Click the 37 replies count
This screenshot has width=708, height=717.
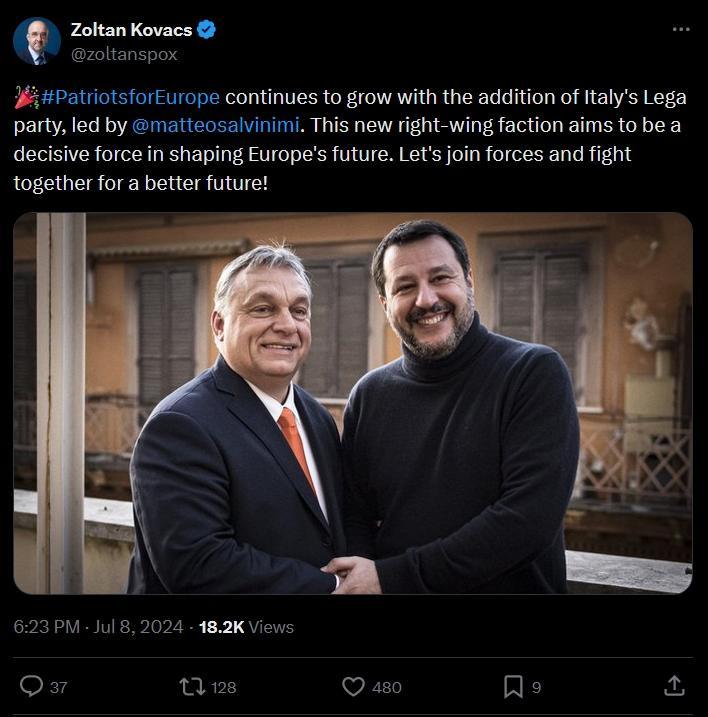pyautogui.click(x=58, y=687)
